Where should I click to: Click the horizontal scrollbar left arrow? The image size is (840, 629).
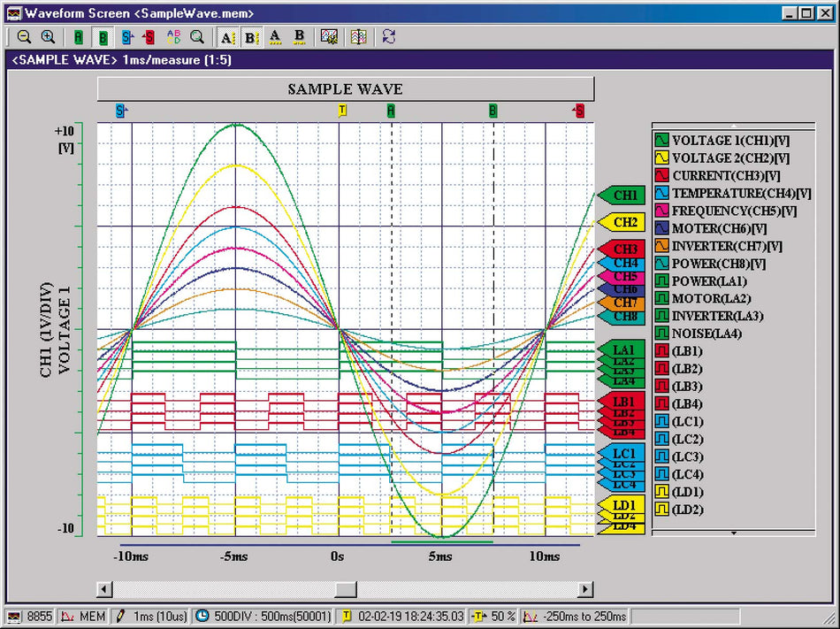coord(104,589)
